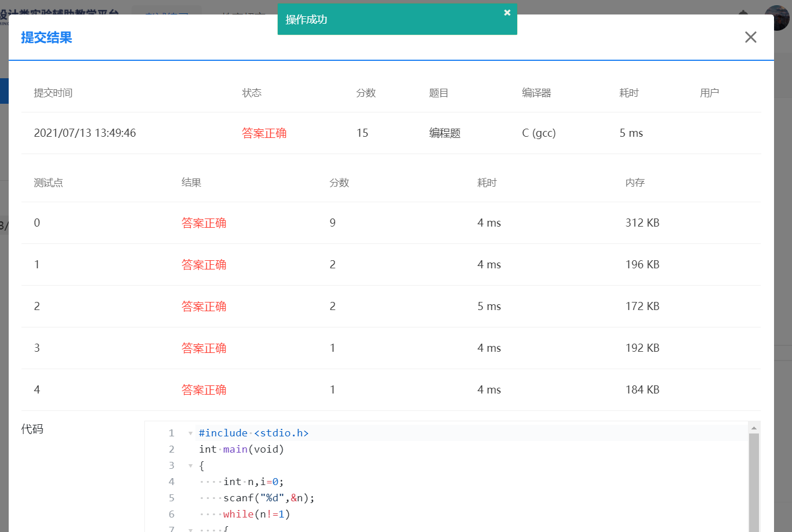Click the 编程题 problem type cell

(x=445, y=133)
